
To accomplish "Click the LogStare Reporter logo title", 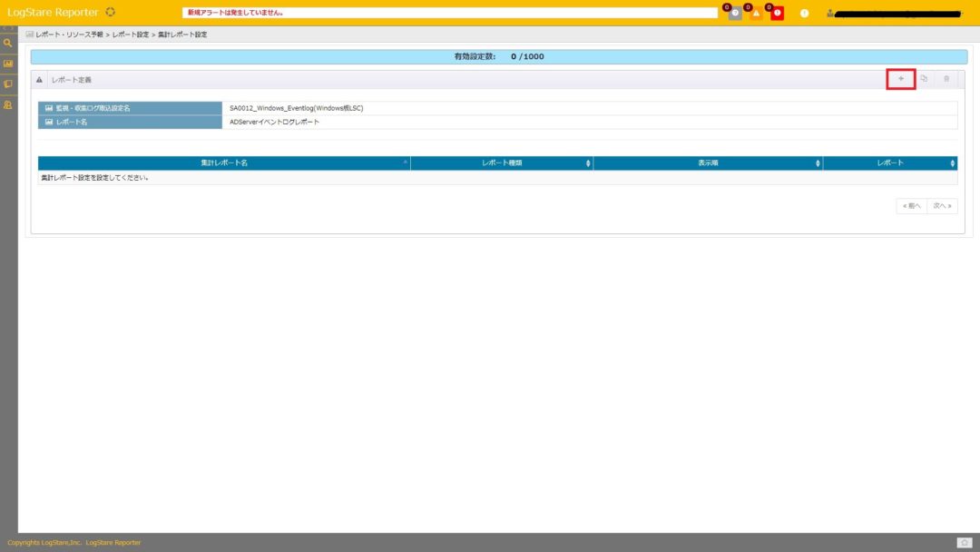I will (x=53, y=13).
